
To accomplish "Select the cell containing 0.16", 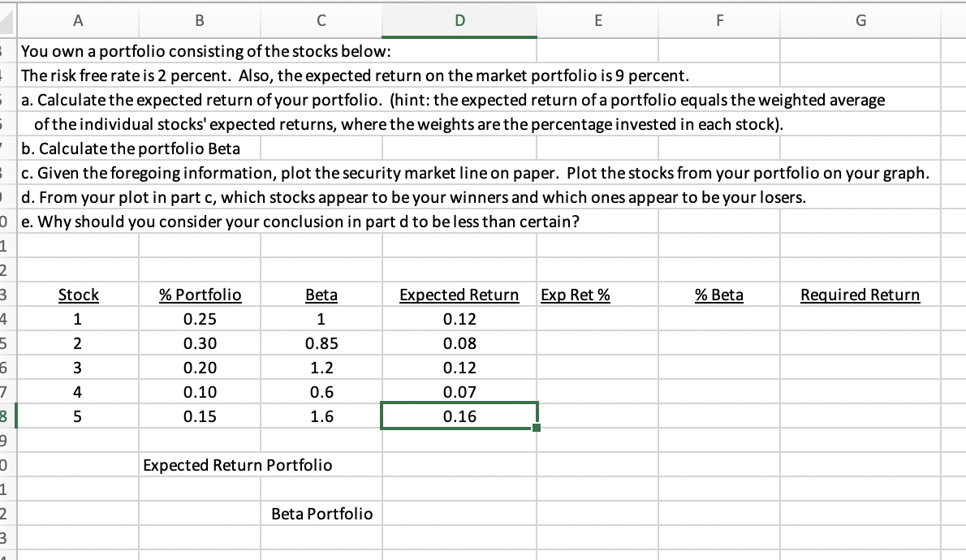I will click(x=459, y=416).
